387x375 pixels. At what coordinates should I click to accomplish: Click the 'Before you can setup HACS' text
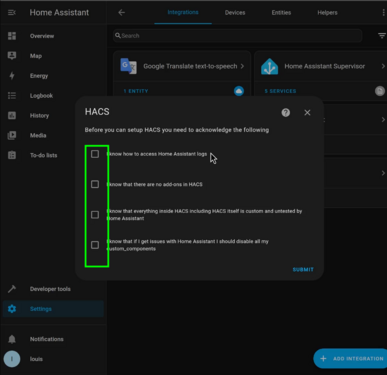177,130
